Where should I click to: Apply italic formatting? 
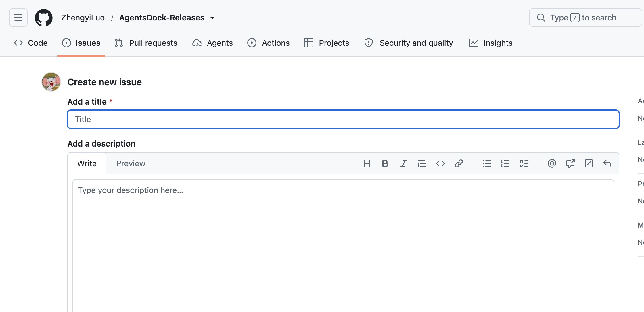coord(404,163)
